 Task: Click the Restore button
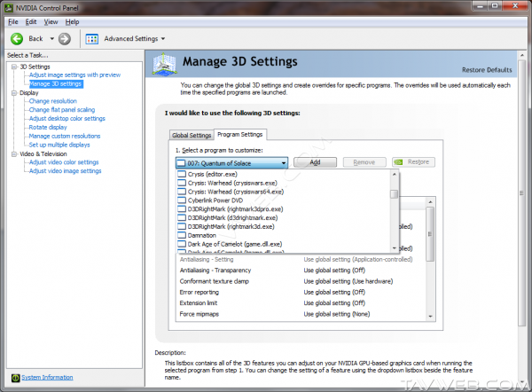click(x=413, y=162)
